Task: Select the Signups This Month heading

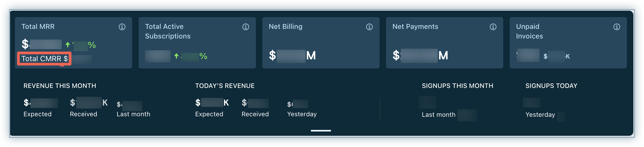Action: tap(457, 86)
